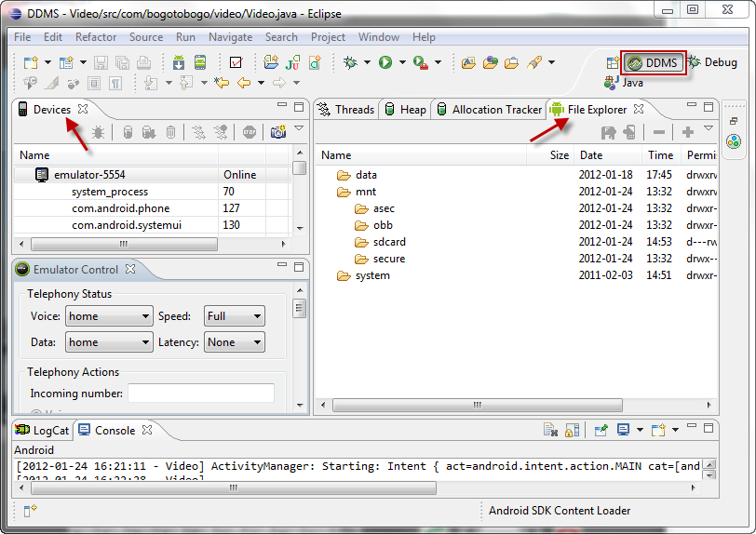
Task: Select the sdcard folder
Action: tap(381, 242)
